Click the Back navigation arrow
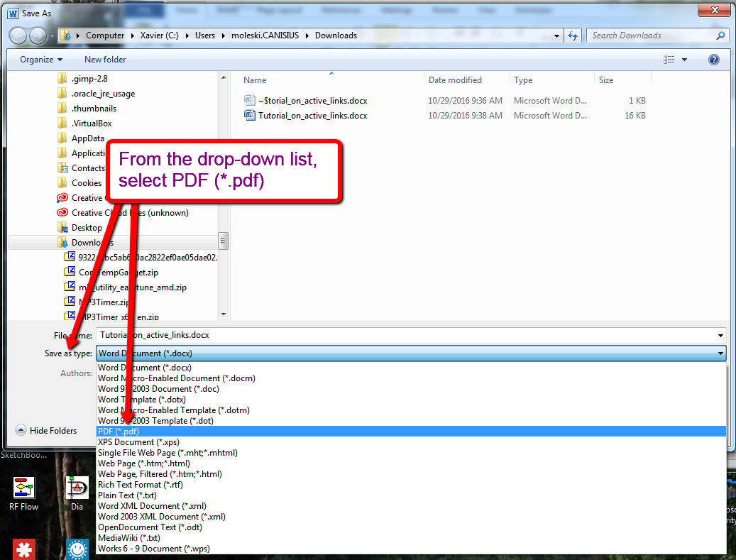The height and width of the screenshot is (560, 736). (x=18, y=35)
